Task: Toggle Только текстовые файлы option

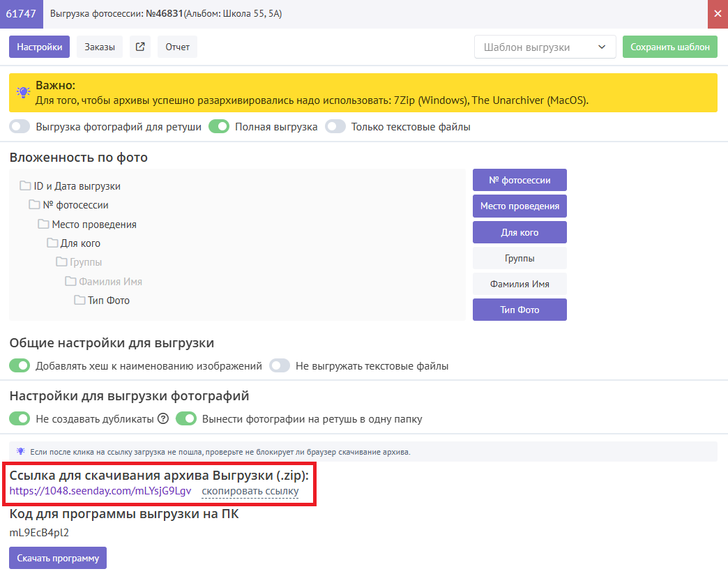Action: point(335,127)
